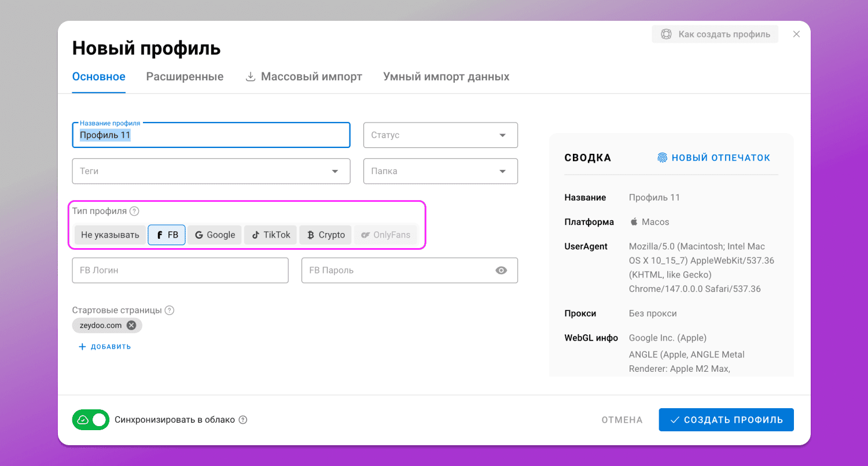Click the UserAgent label in summary
The height and width of the screenshot is (466, 868).
coord(586,246)
